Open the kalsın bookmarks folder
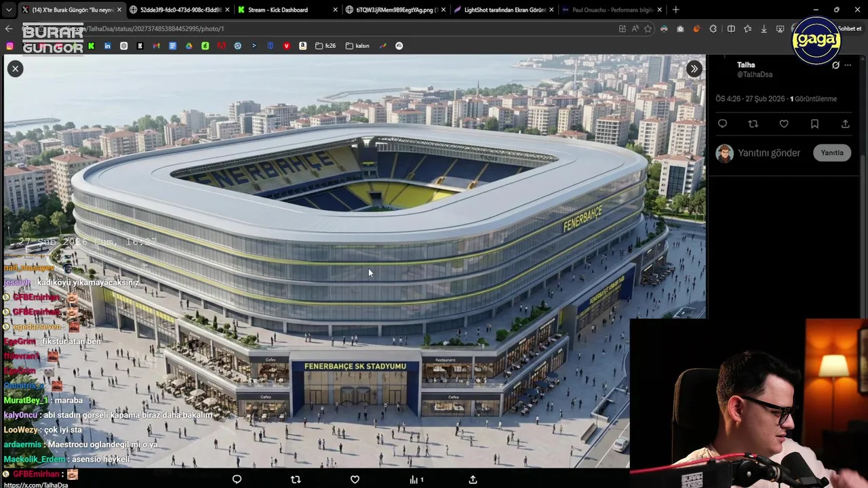Image resolution: width=868 pixels, height=488 pixels. click(x=357, y=46)
